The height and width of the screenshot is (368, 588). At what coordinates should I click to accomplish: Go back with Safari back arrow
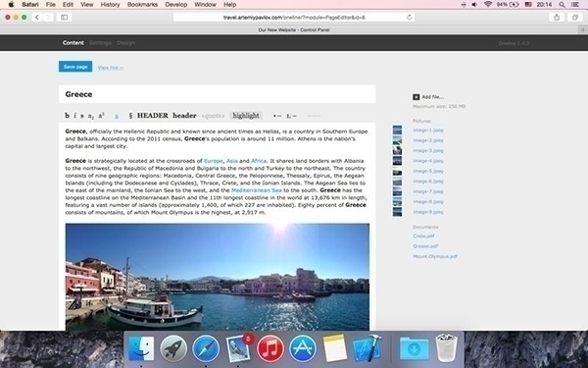click(37, 17)
